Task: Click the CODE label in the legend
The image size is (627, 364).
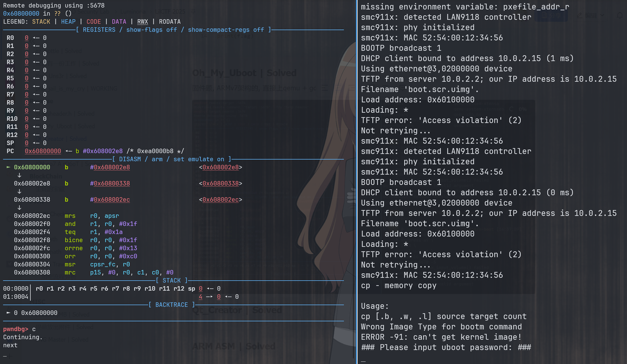Action: click(94, 22)
